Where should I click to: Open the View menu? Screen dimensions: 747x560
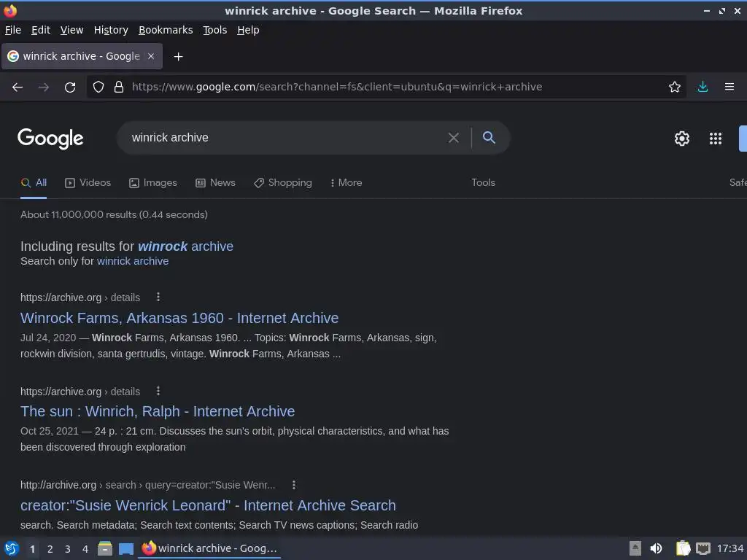[71, 30]
